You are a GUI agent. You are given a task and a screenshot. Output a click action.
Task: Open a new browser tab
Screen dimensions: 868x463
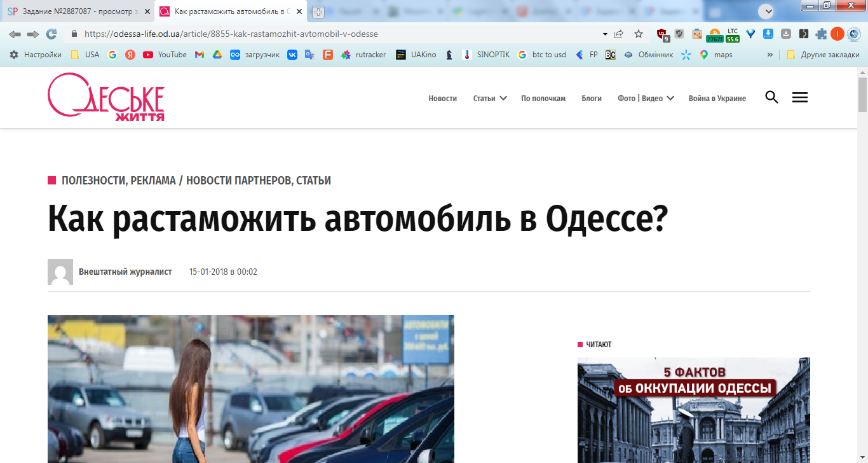click(318, 12)
